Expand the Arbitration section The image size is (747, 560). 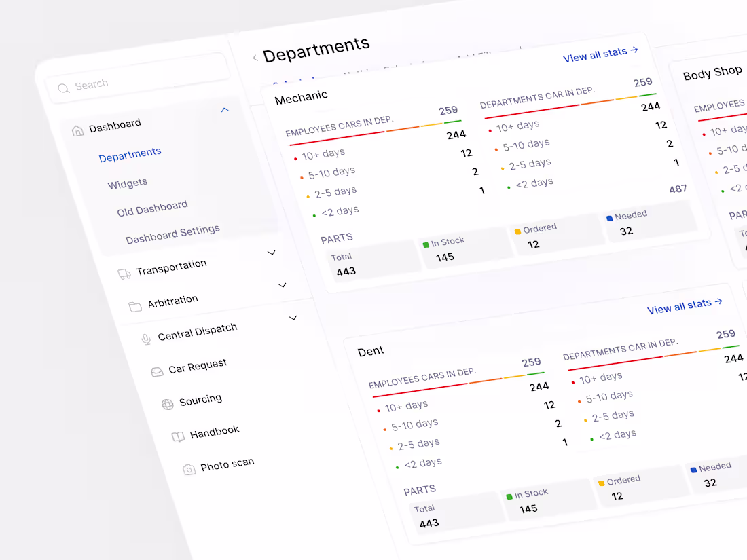pos(283,285)
